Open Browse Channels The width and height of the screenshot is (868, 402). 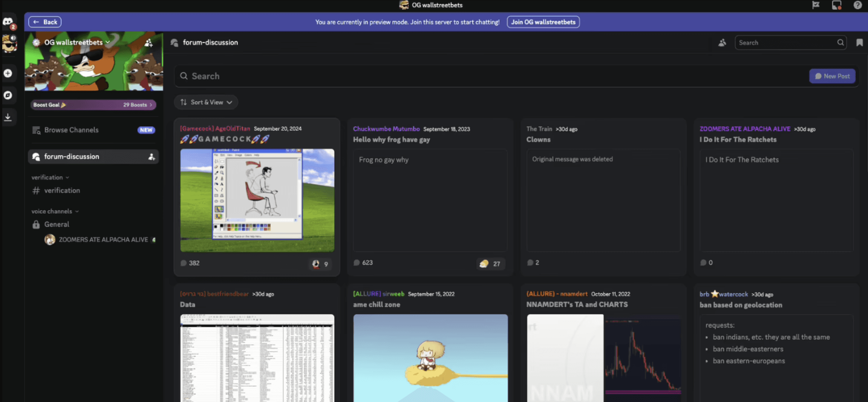point(93,130)
